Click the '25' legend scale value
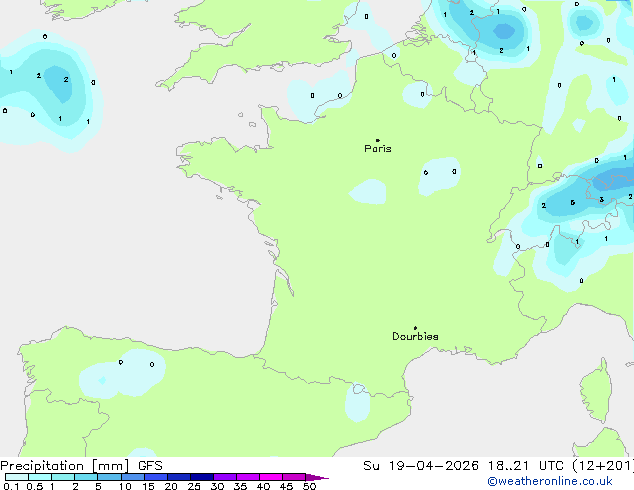Image resolution: width=634 pixels, height=490 pixels. (x=194, y=486)
